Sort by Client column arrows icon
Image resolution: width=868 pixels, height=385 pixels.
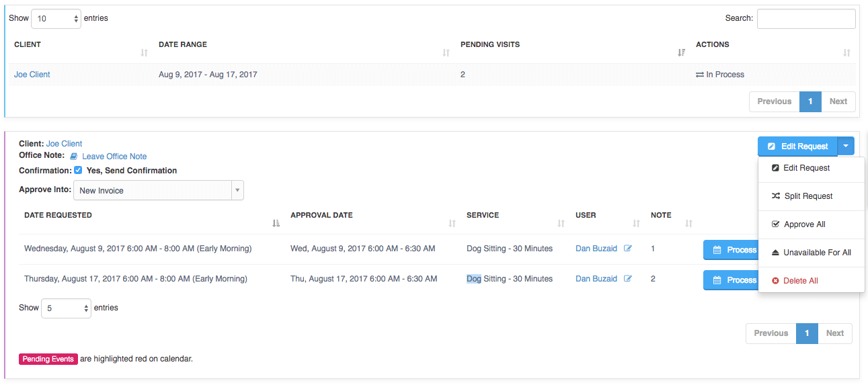click(144, 53)
